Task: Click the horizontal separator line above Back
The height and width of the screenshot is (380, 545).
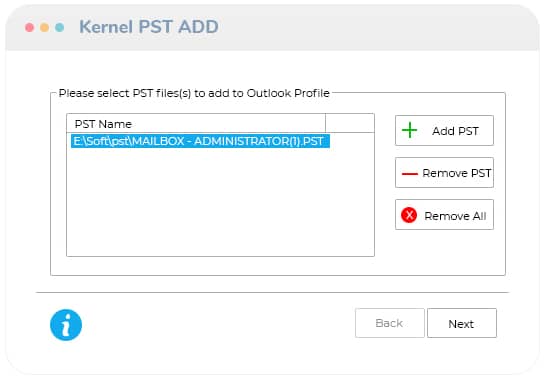Action: click(x=272, y=292)
